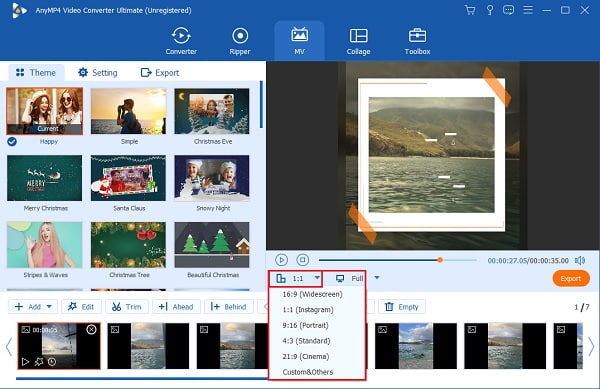Switch to the Converter module
600x389 pixels.
pyautogui.click(x=181, y=41)
